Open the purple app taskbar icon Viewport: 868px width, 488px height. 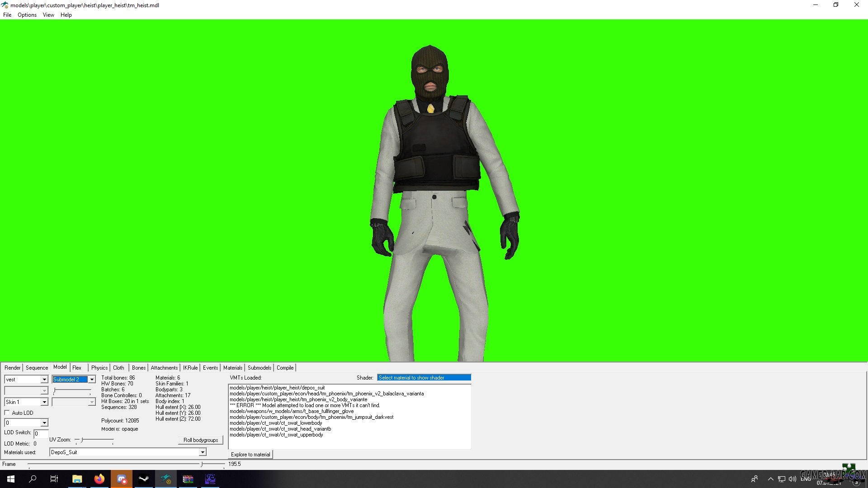[x=210, y=479]
